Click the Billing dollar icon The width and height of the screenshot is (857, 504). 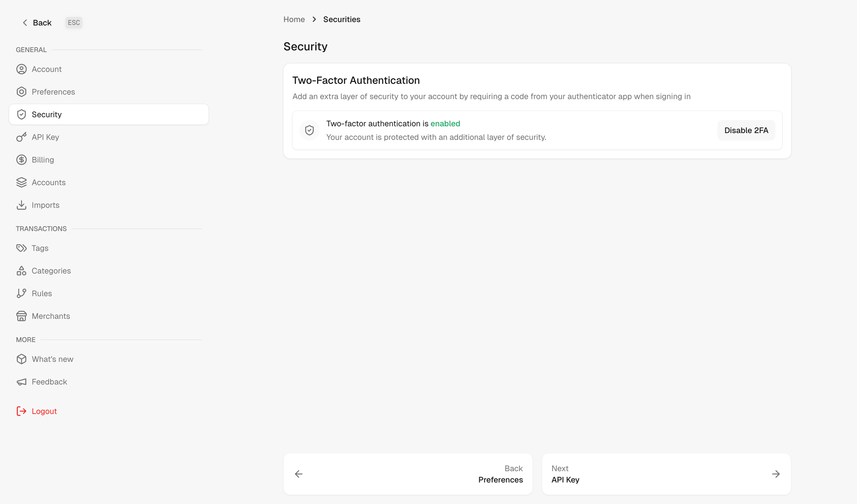[21, 160]
